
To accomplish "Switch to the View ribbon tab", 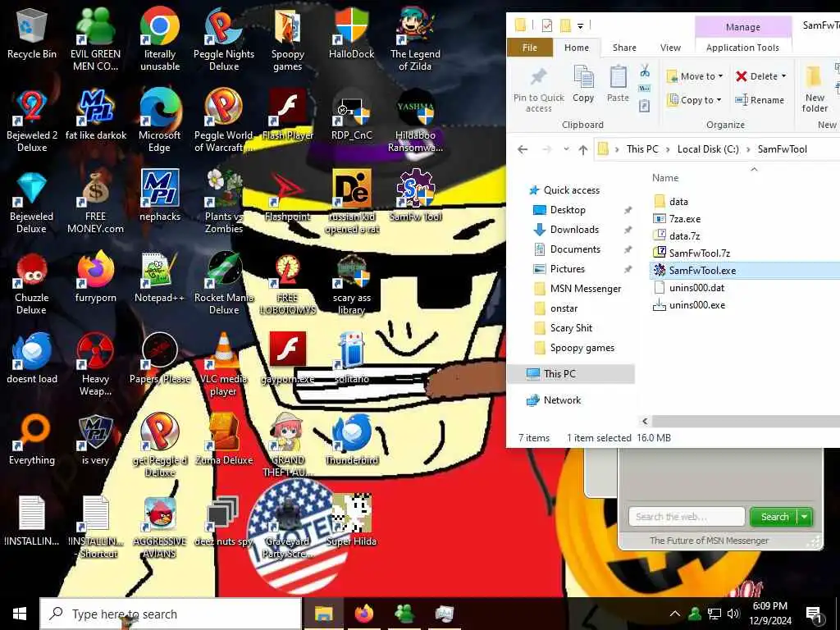I will pos(670,48).
